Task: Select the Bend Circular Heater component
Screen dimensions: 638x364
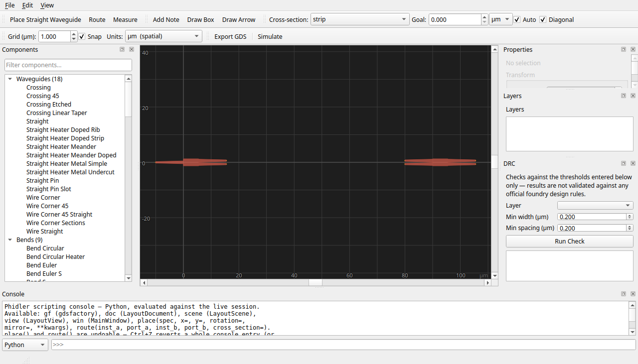Action: pyautogui.click(x=55, y=257)
